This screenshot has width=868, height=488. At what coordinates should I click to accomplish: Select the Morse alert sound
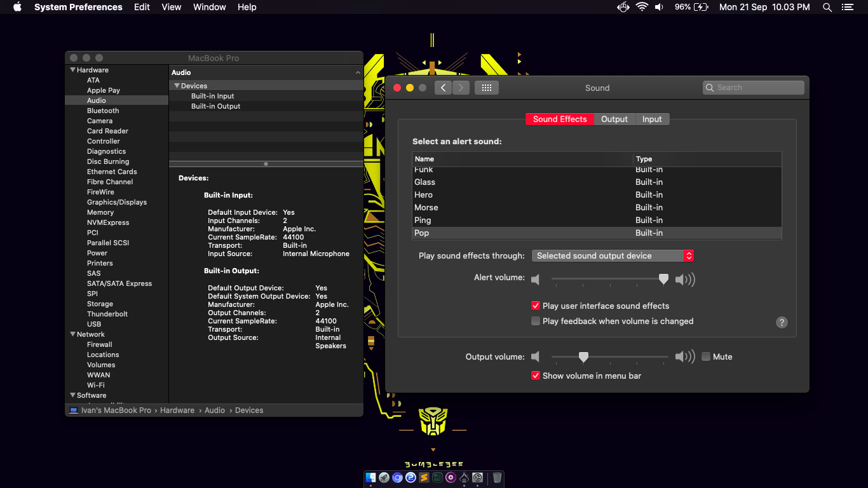click(x=597, y=207)
